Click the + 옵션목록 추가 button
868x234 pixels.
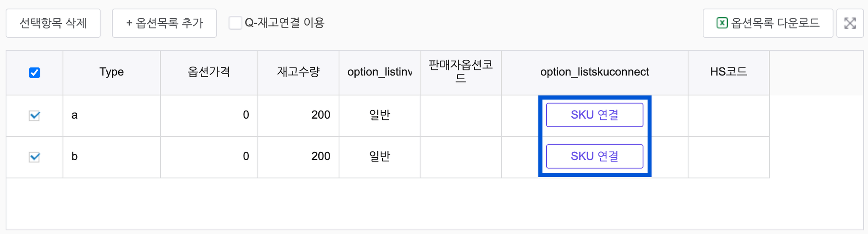(164, 23)
